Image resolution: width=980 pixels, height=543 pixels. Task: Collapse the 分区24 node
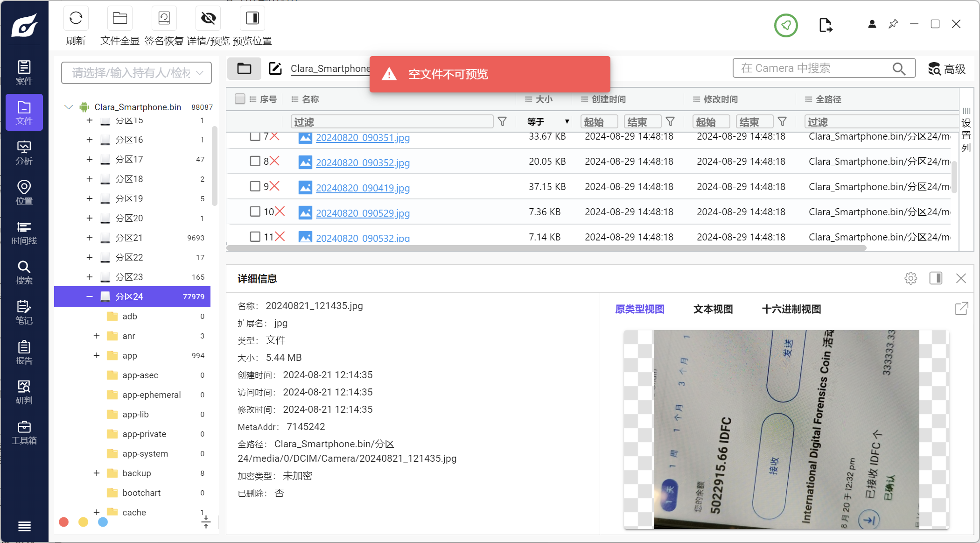pyautogui.click(x=89, y=296)
